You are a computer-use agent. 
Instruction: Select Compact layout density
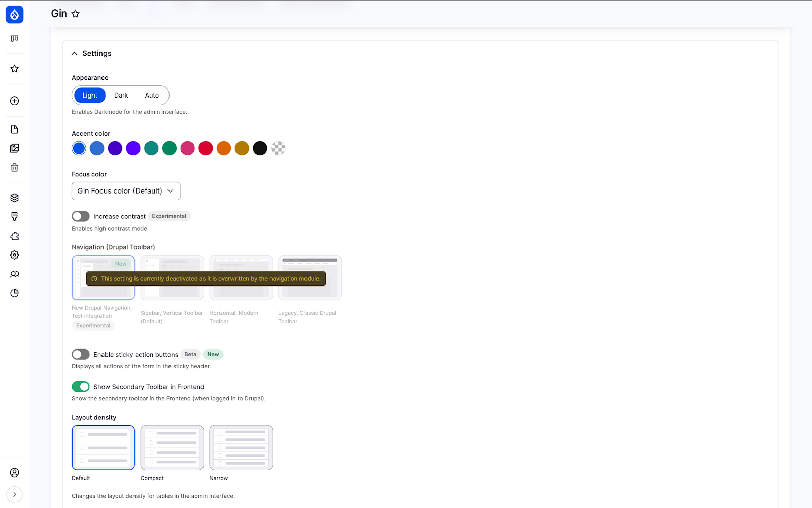[x=172, y=448]
